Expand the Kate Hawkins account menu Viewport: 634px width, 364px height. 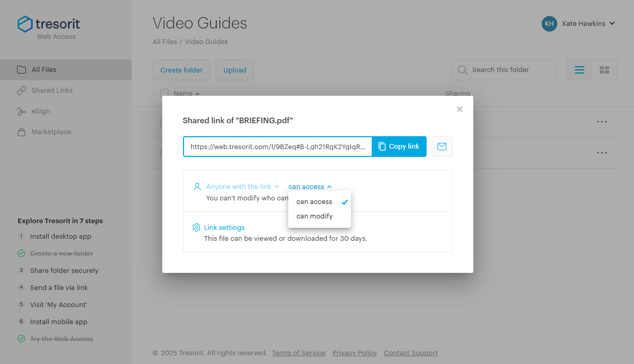point(612,23)
